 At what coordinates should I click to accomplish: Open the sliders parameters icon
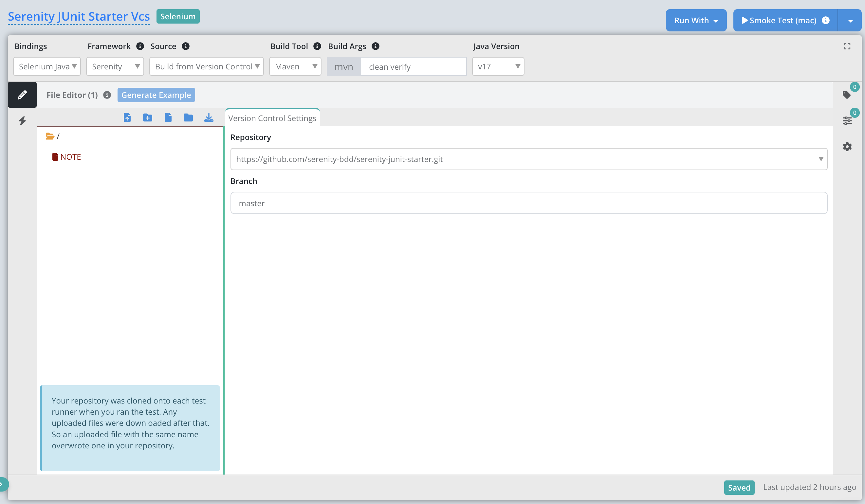coord(847,121)
